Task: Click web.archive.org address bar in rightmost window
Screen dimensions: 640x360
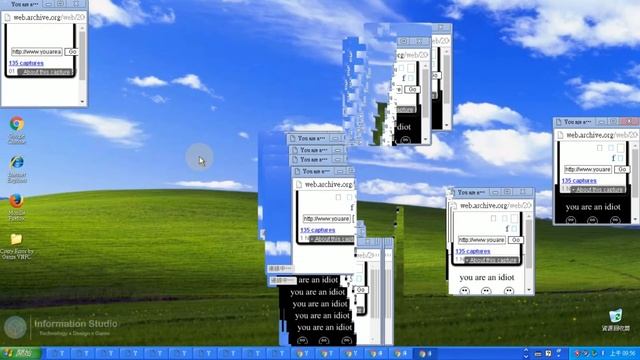Action: 601,135
